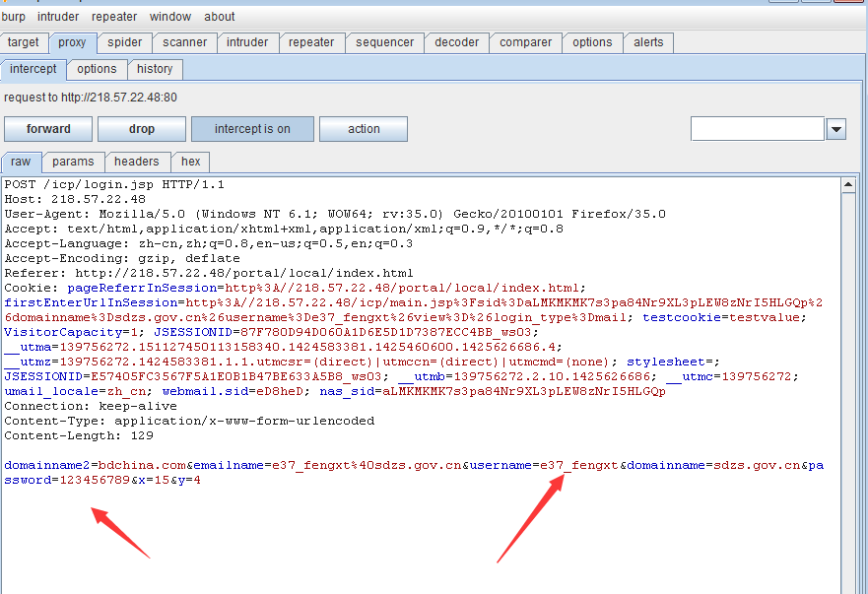Open the action button menu
Viewport: 868px width, 594px height.
pyautogui.click(x=364, y=129)
